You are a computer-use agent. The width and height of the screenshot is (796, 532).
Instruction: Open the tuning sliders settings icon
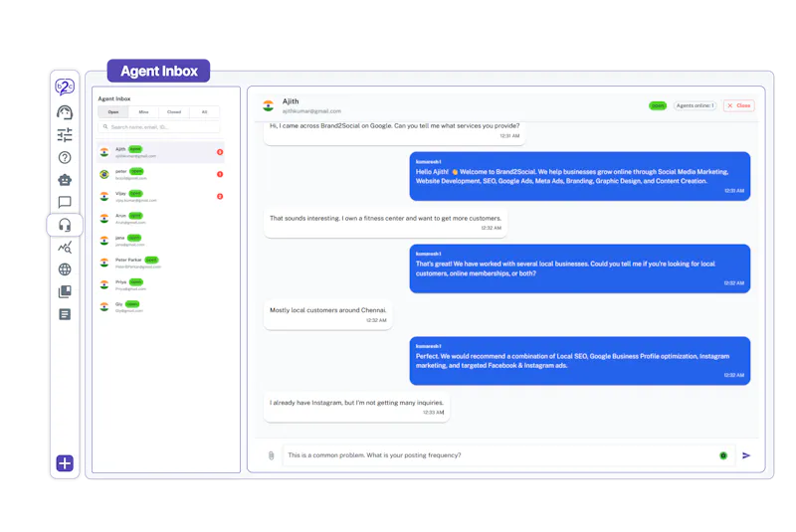pyautogui.click(x=65, y=135)
